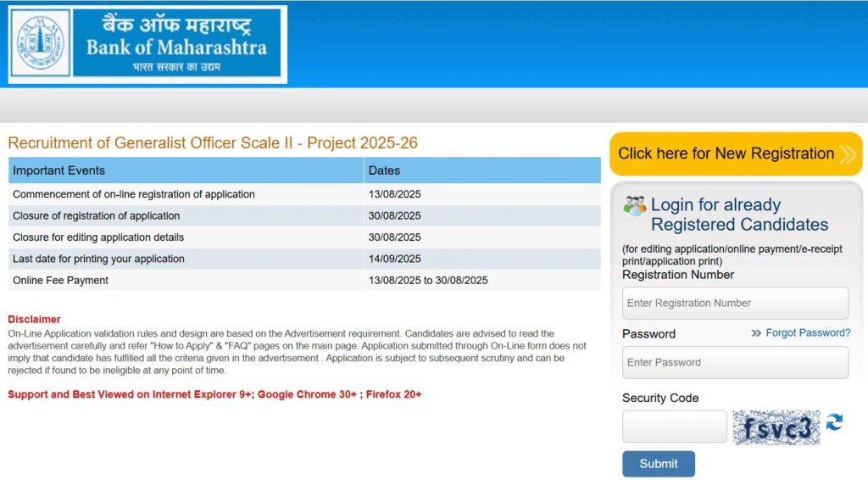
Task: Click the Dates column header
Action: pyautogui.click(x=482, y=170)
